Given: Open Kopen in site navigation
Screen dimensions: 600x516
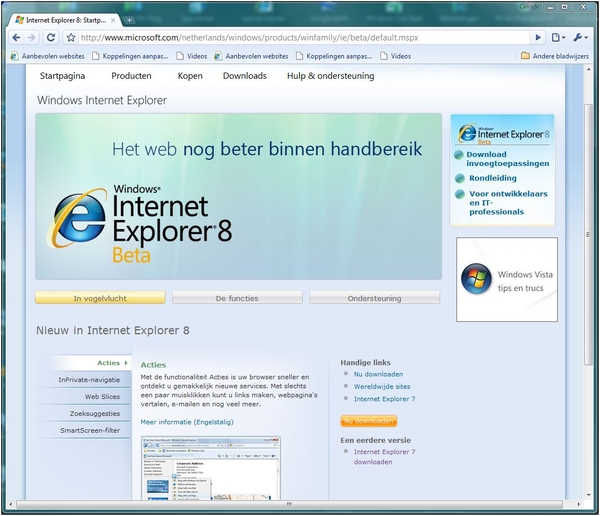Looking at the screenshot, I should pos(190,76).
